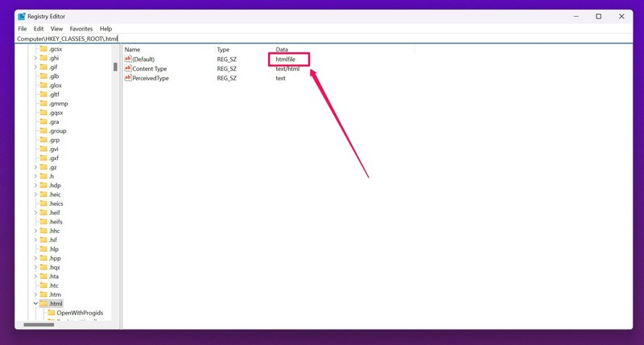This screenshot has width=644, height=345.
Task: Click the OpenWithProgids folder icon
Action: 52,313
